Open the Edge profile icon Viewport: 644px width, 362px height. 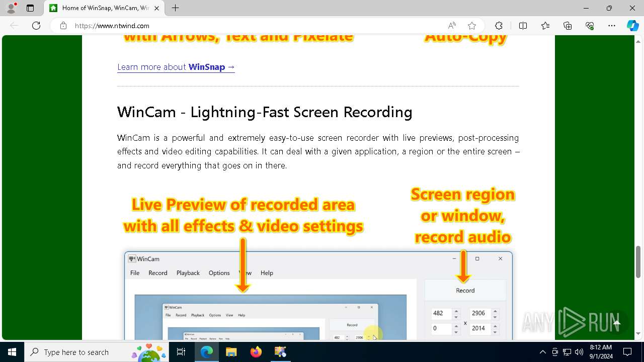pyautogui.click(x=11, y=8)
